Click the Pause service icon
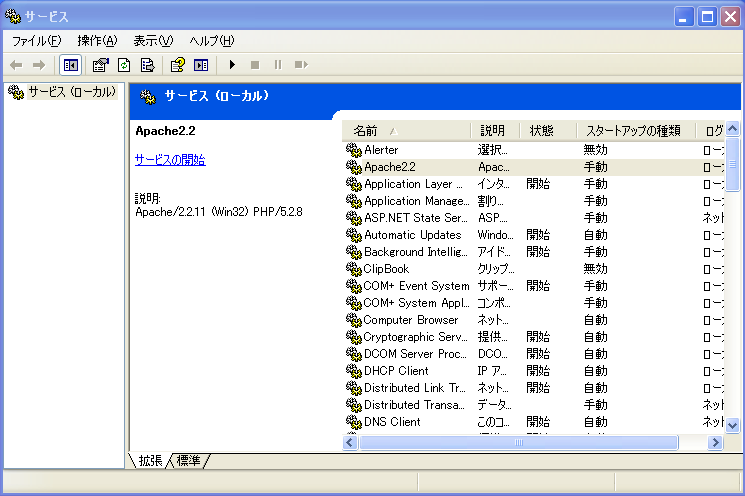The height and width of the screenshot is (496, 745). click(x=278, y=65)
